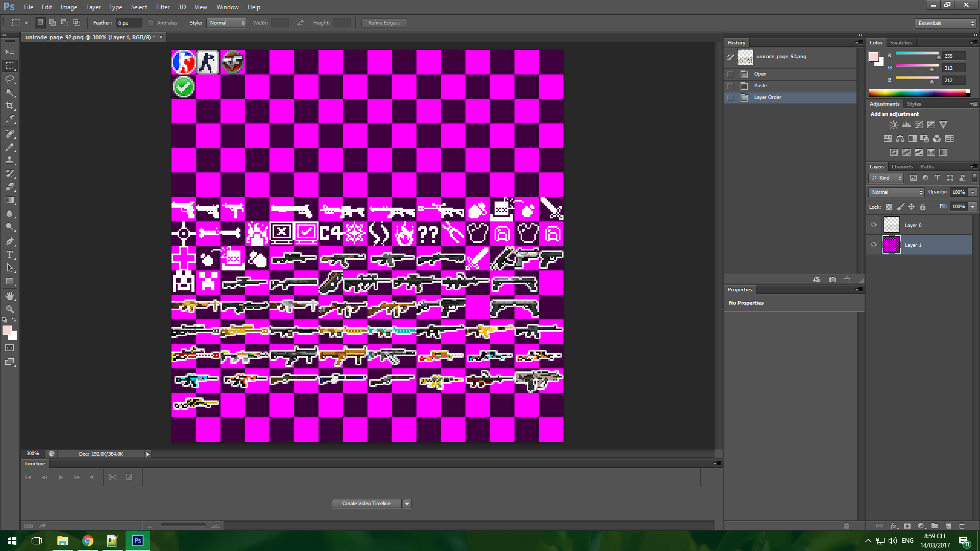Select the Lasso tool
Screen dimensions: 980x551
pos(10,79)
